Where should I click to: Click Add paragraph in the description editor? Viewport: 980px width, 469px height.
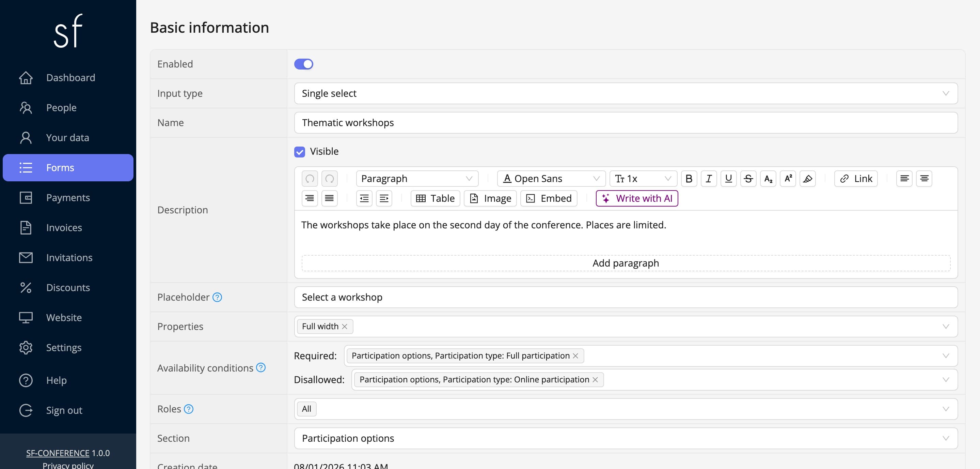point(626,263)
